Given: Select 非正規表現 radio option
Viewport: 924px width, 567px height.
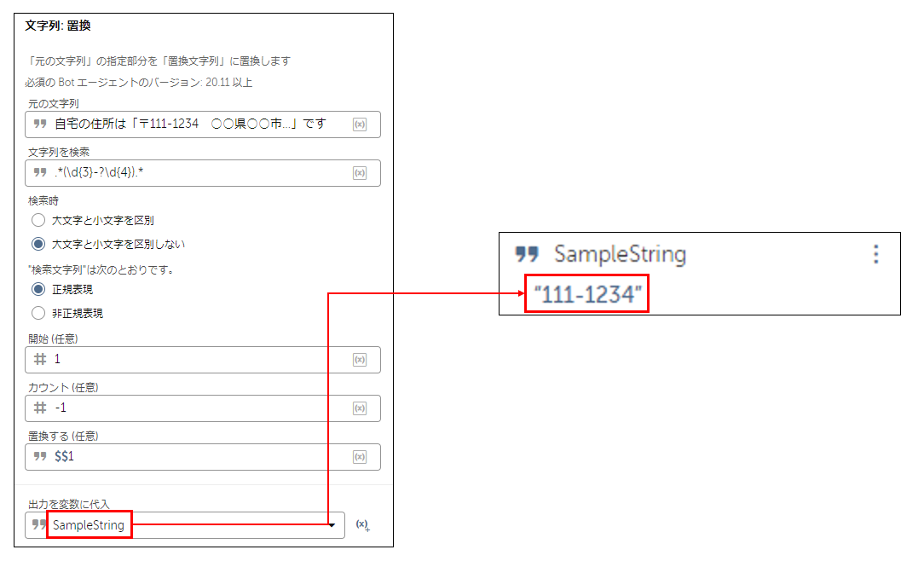Looking at the screenshot, I should [38, 313].
